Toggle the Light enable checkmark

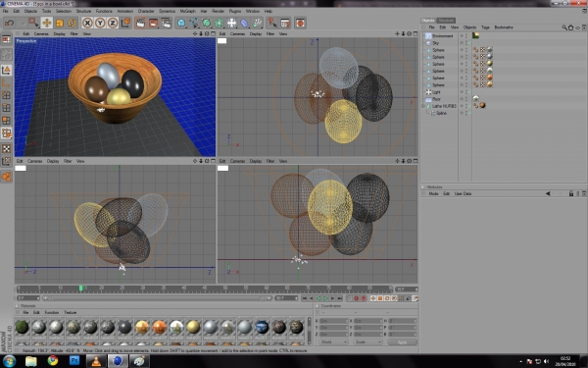point(469,92)
